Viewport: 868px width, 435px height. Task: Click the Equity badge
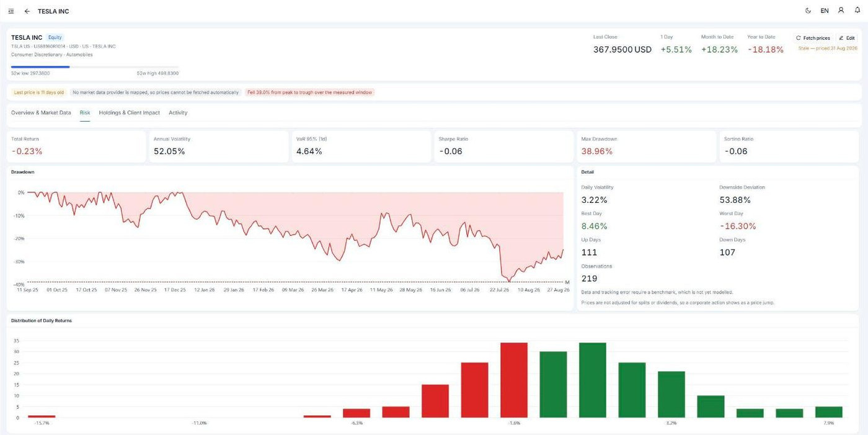tap(55, 37)
